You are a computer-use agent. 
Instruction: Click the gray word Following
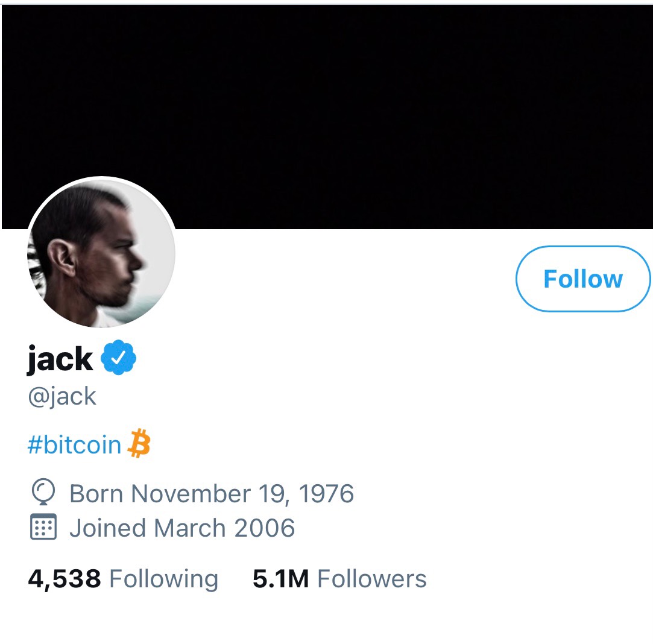(x=163, y=579)
